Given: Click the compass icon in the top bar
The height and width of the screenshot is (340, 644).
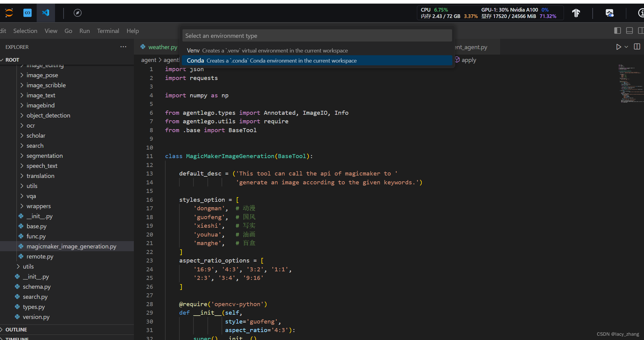Looking at the screenshot, I should (78, 13).
